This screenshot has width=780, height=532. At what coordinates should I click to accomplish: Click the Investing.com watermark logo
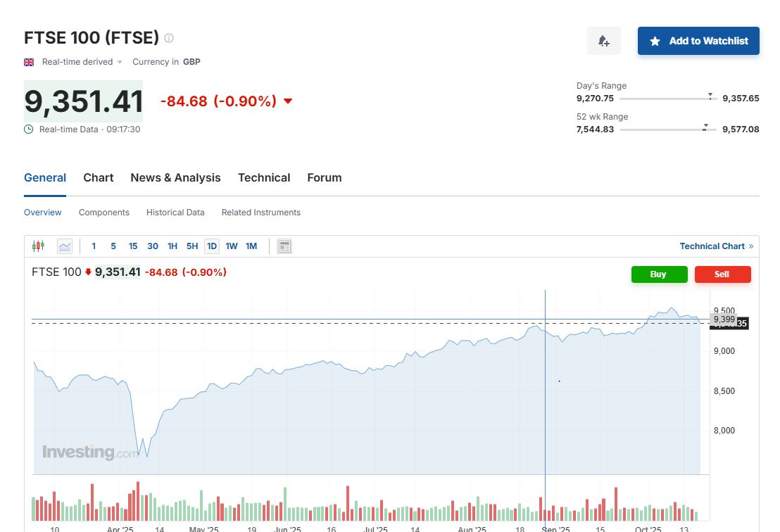[90, 452]
